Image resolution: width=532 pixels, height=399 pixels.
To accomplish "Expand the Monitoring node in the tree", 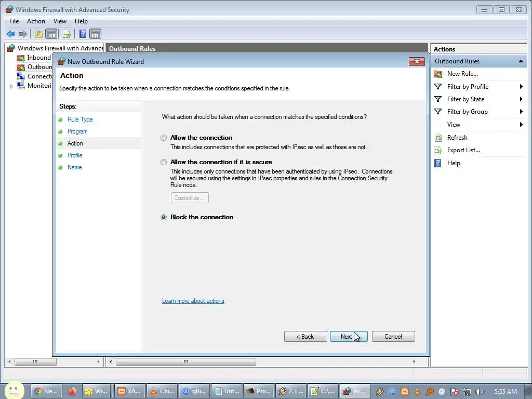I will 11,86.
